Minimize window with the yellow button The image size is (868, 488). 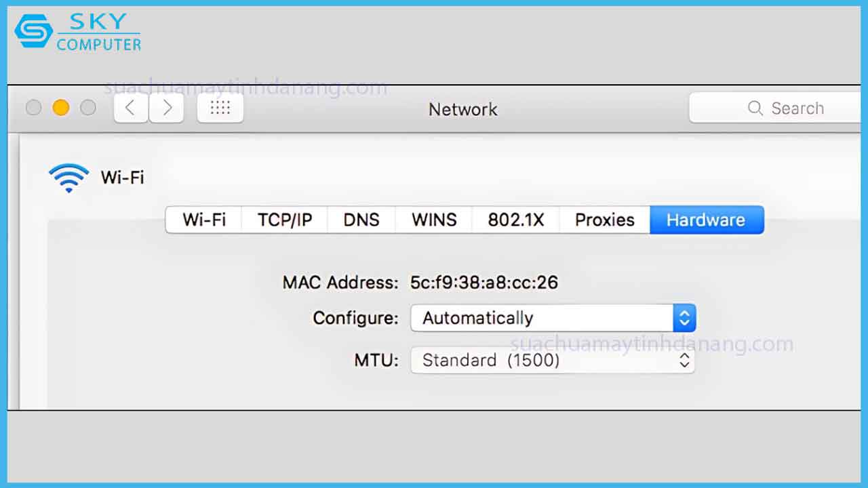pyautogui.click(x=61, y=108)
